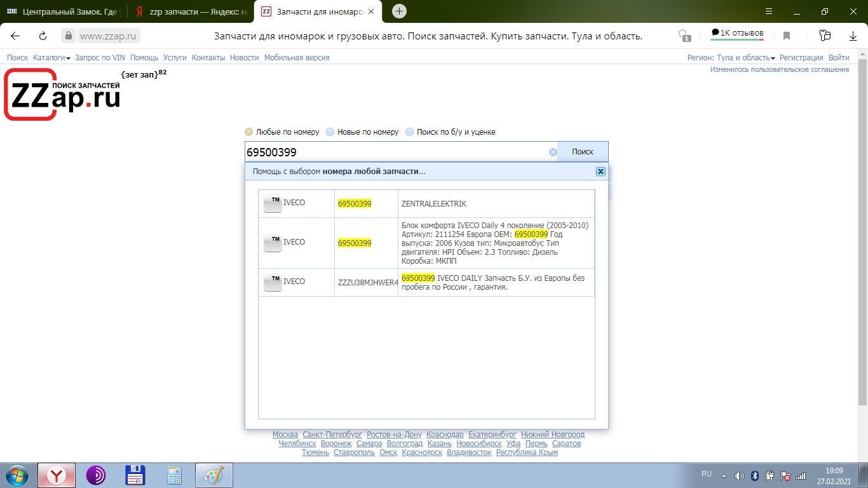The image size is (868, 488).
Task: Click the TM icon in the Блок комфорта row
Action: point(273,243)
